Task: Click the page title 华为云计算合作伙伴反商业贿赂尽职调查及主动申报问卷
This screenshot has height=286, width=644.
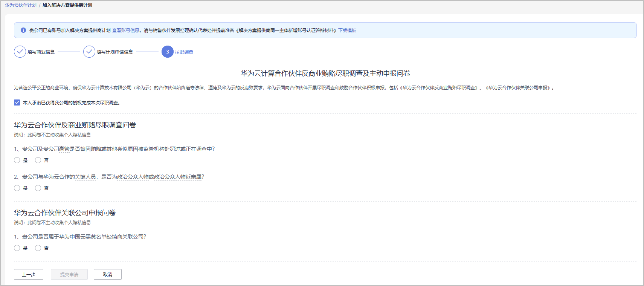Action: point(325,73)
